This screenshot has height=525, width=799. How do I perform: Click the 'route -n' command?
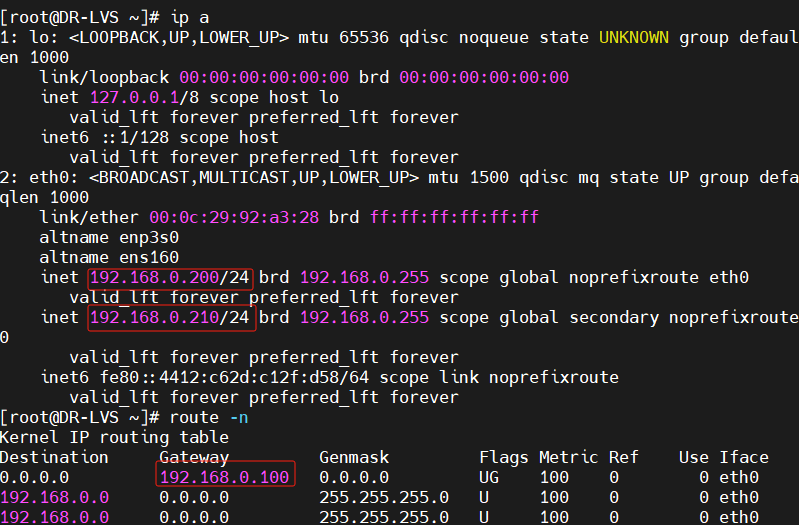click(x=209, y=418)
